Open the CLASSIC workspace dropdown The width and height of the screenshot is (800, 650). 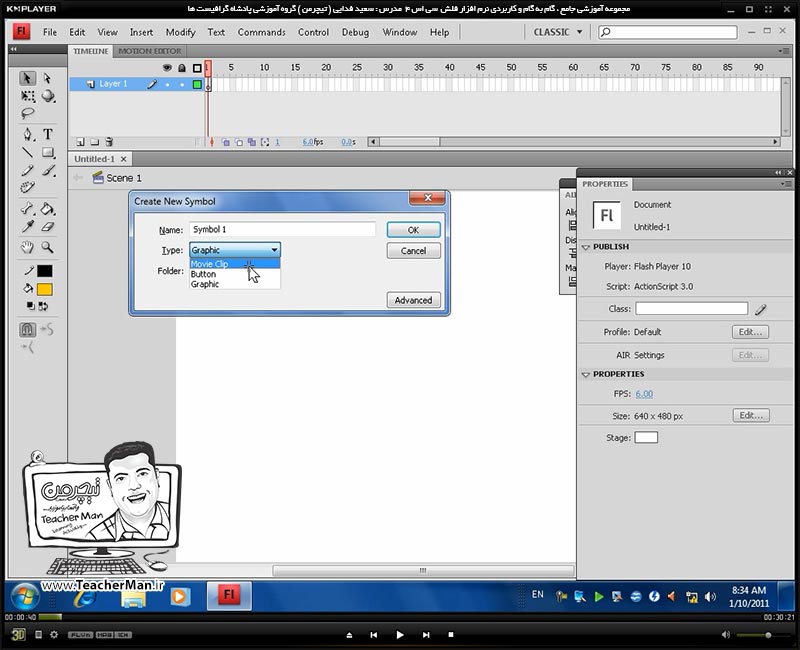[557, 32]
